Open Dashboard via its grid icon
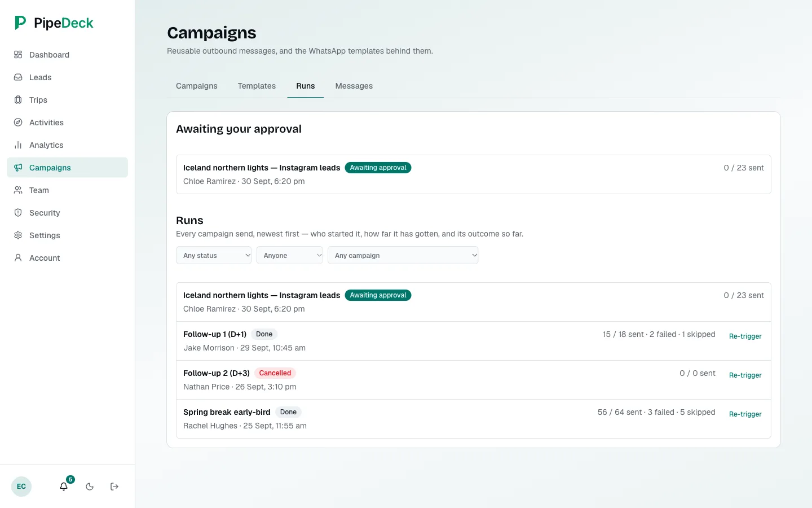 pos(18,55)
